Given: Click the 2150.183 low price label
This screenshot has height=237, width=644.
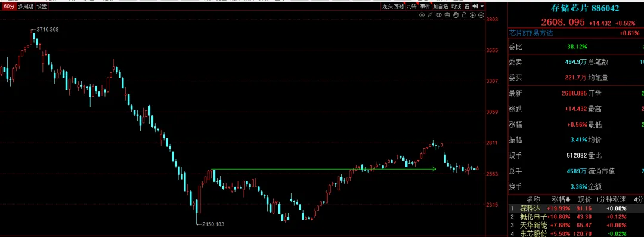Looking at the screenshot, I should click(x=213, y=224).
